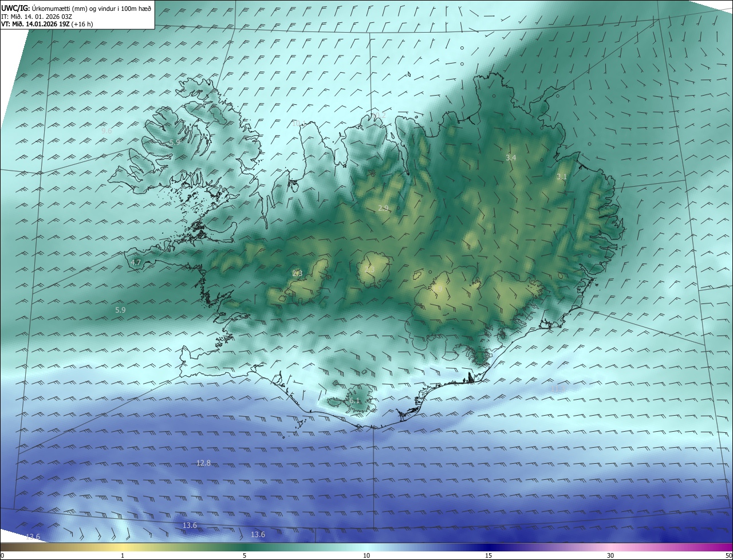The height and width of the screenshot is (560, 733).
Task: Click the "1" tick on the color scale
Action: [123, 555]
